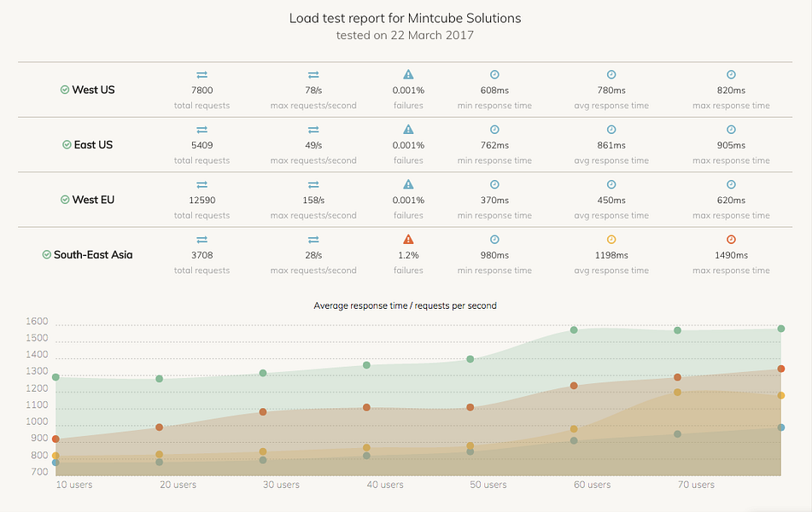
Task: Click the arrows icon above 5409
Action: 202,130
